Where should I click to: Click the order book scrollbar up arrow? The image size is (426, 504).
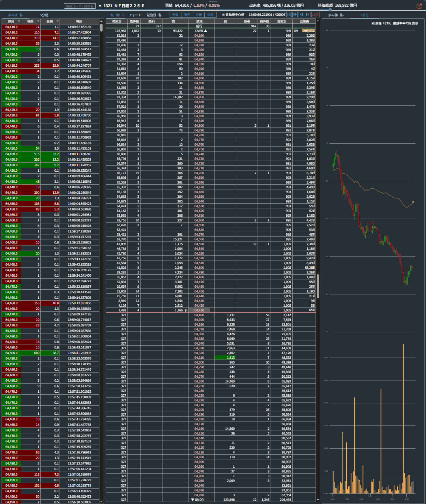[x=318, y=21]
